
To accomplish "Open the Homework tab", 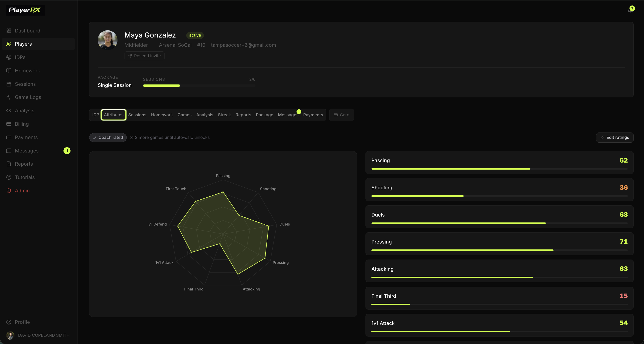I will coord(162,115).
